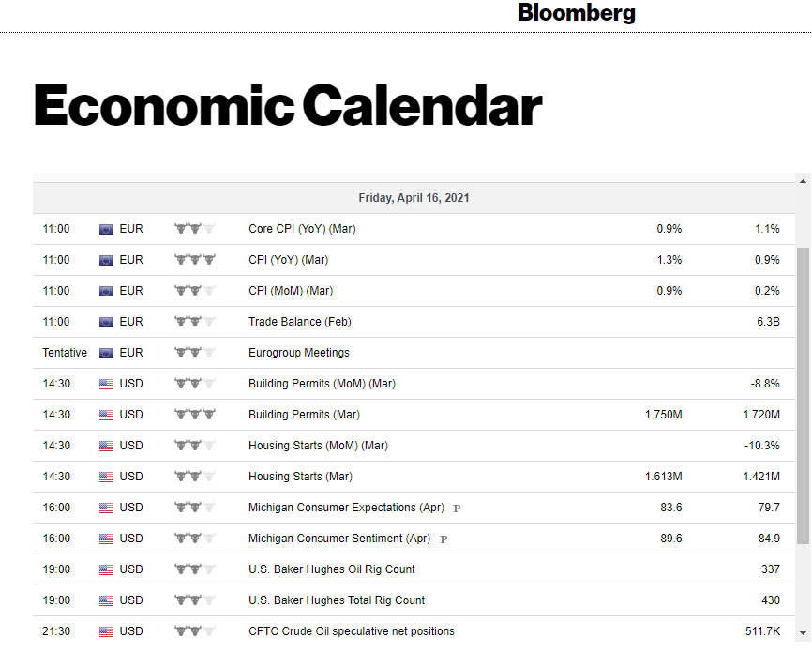Select the Building Permits (MoM) (Mar) event
This screenshot has height=653, width=812.
(322, 384)
